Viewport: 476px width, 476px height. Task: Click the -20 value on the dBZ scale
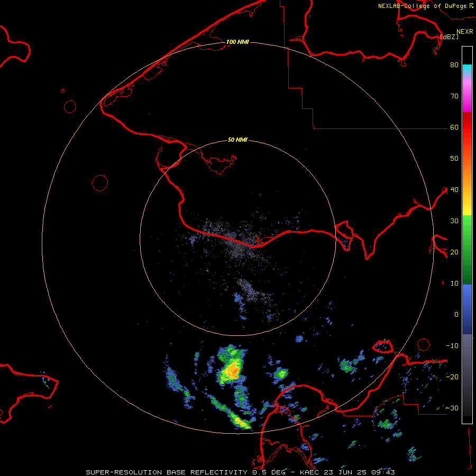(452, 377)
